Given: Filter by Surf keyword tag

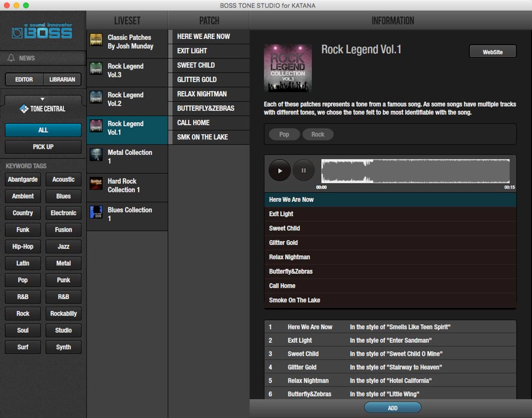Looking at the screenshot, I should (23, 347).
